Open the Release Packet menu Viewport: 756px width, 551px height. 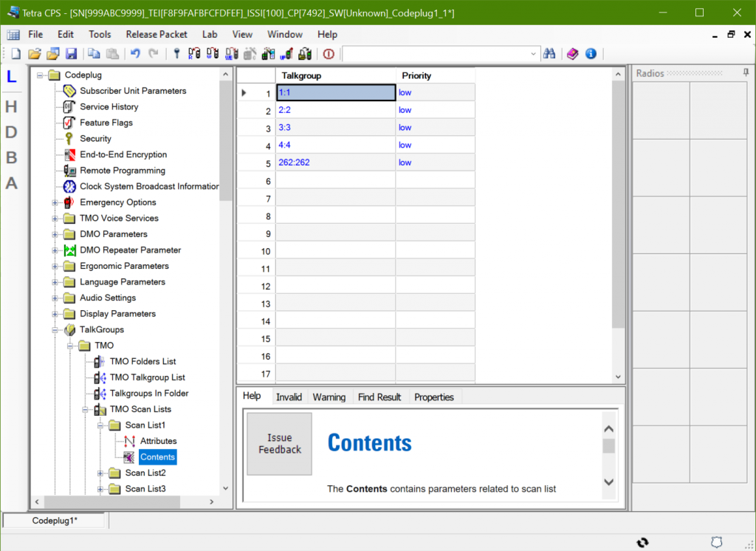coord(157,34)
